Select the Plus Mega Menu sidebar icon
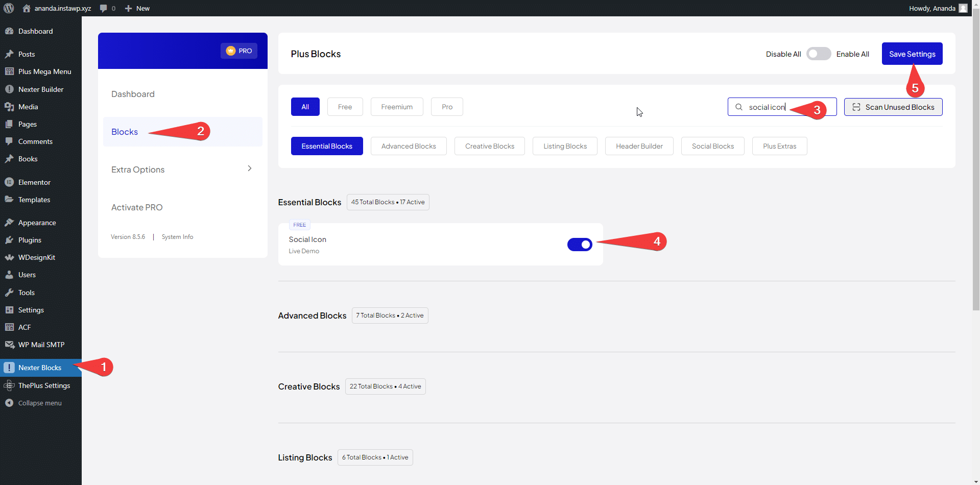980x485 pixels. [x=10, y=71]
